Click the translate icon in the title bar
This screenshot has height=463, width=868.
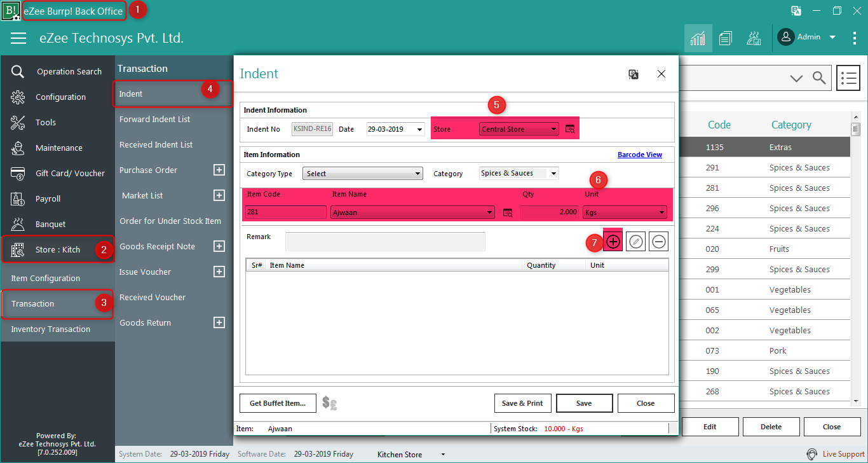pyautogui.click(x=796, y=10)
